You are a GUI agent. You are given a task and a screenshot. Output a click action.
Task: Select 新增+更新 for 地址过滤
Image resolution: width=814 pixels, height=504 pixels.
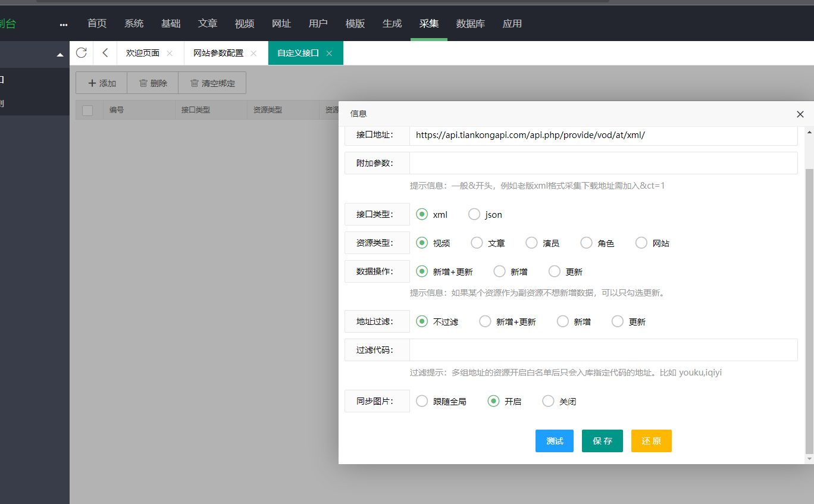(486, 321)
